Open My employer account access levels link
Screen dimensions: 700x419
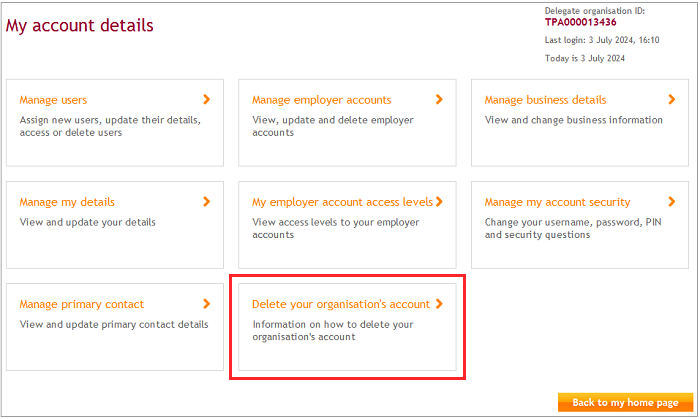click(x=342, y=202)
